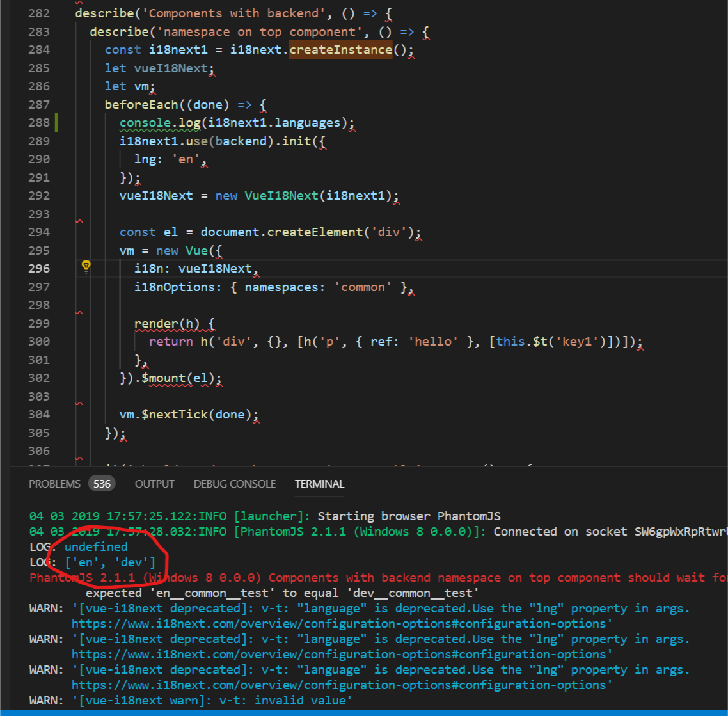Click the lng: 'en' option

pyautogui.click(x=171, y=159)
